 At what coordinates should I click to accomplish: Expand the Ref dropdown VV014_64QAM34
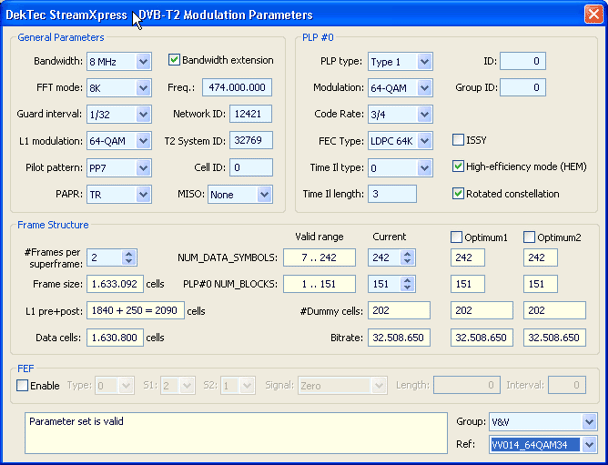click(543, 444)
